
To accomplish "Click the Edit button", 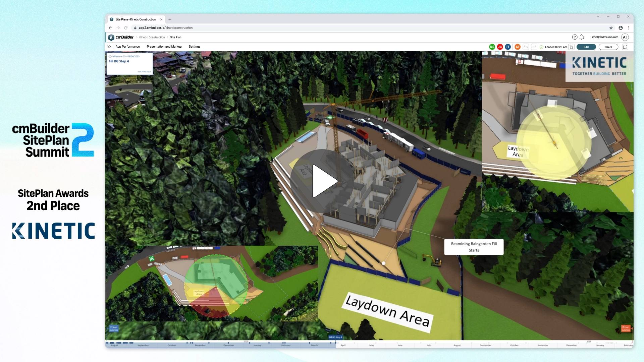I will click(x=586, y=47).
